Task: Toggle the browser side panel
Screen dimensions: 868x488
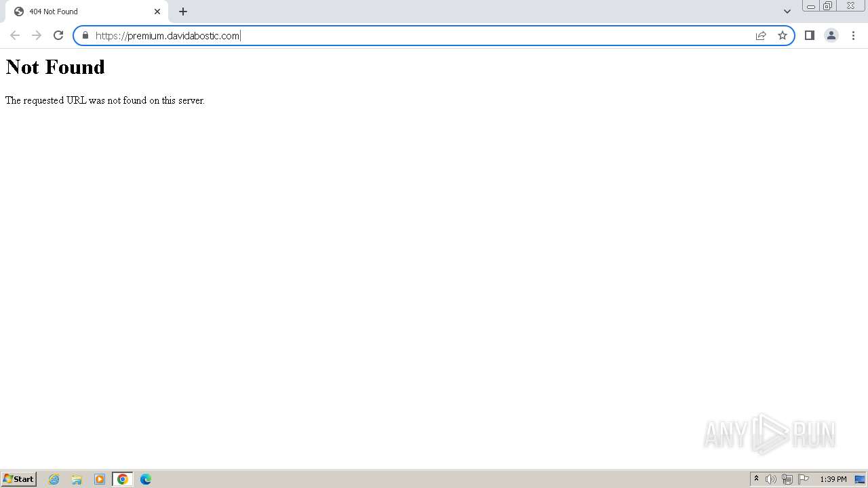Action: 809,35
